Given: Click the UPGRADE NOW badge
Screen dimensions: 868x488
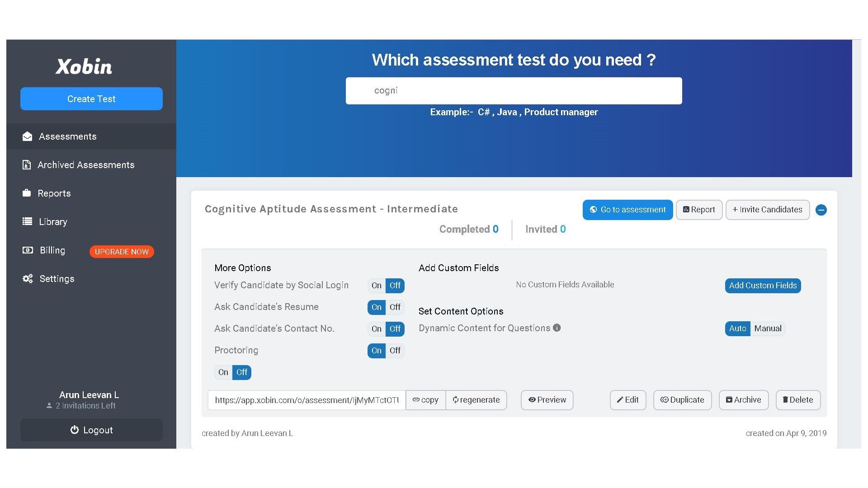Looking at the screenshot, I should point(121,252).
